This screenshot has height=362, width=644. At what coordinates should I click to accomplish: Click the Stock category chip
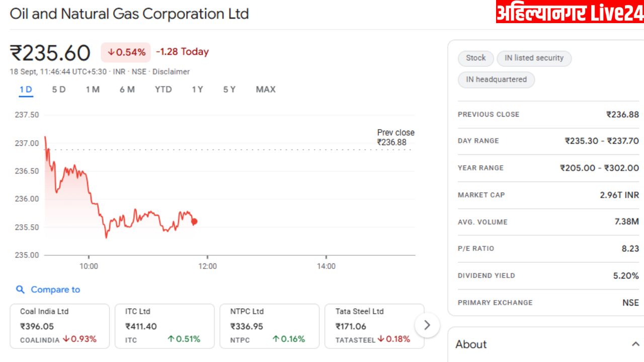pos(475,58)
